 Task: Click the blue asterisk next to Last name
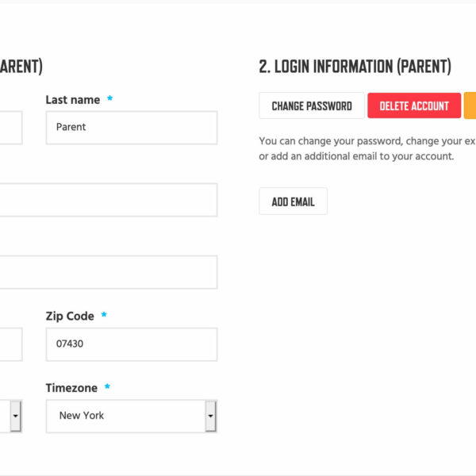point(110,98)
